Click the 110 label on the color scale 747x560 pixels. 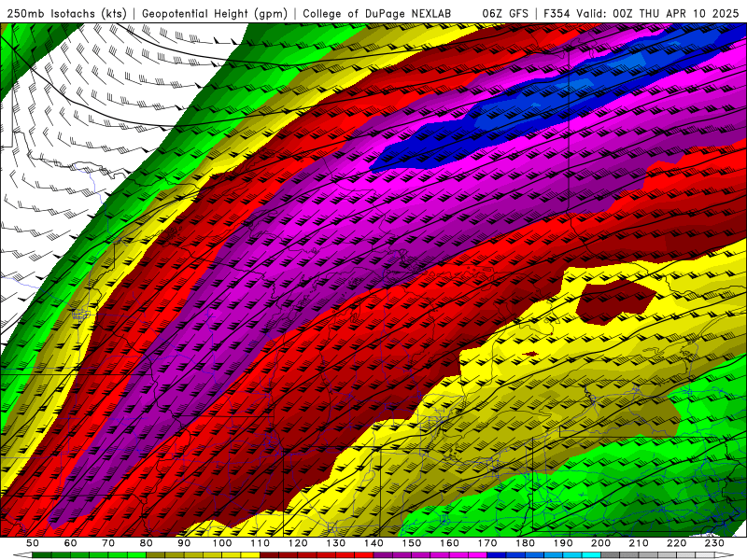[261, 543]
